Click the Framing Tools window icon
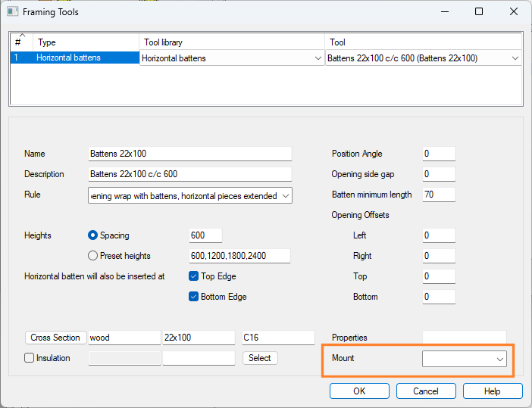This screenshot has height=408, width=532. (x=13, y=12)
